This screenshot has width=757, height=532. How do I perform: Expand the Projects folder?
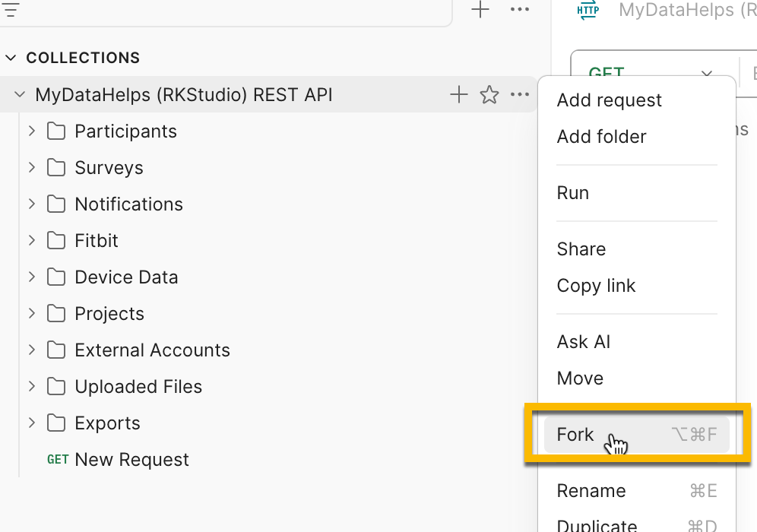point(32,314)
